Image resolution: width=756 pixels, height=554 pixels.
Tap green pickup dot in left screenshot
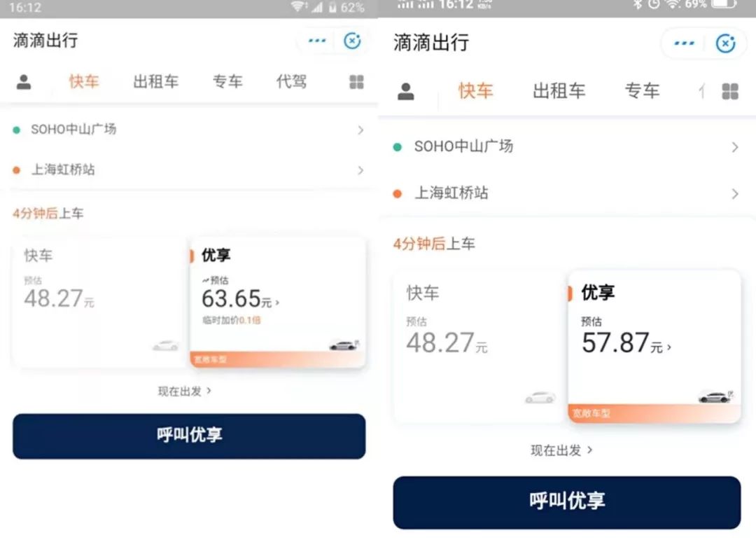[16, 130]
